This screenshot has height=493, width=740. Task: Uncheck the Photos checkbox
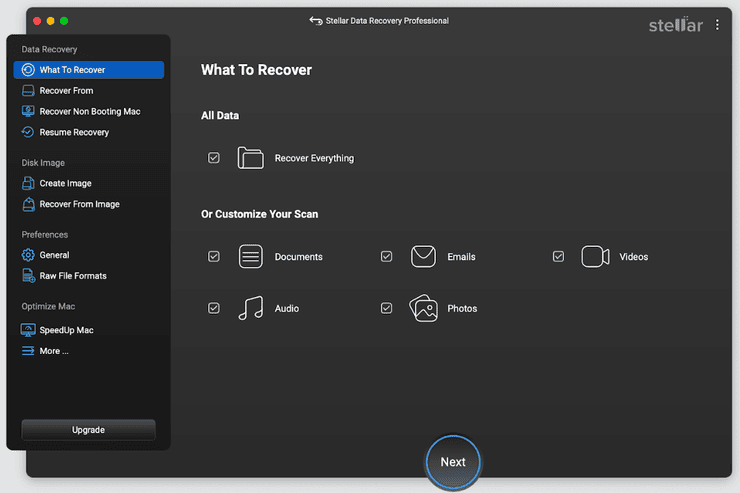point(387,308)
